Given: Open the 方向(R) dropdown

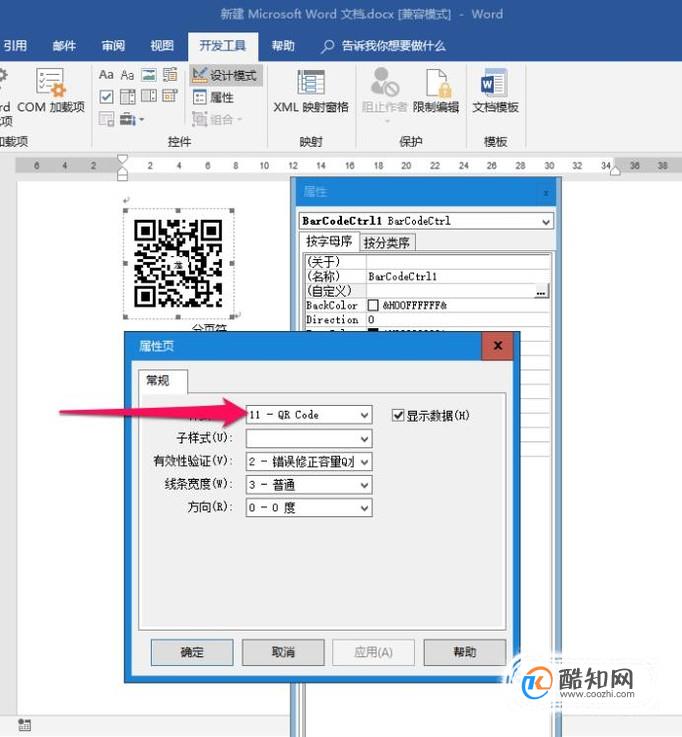Looking at the screenshot, I should (x=309, y=508).
